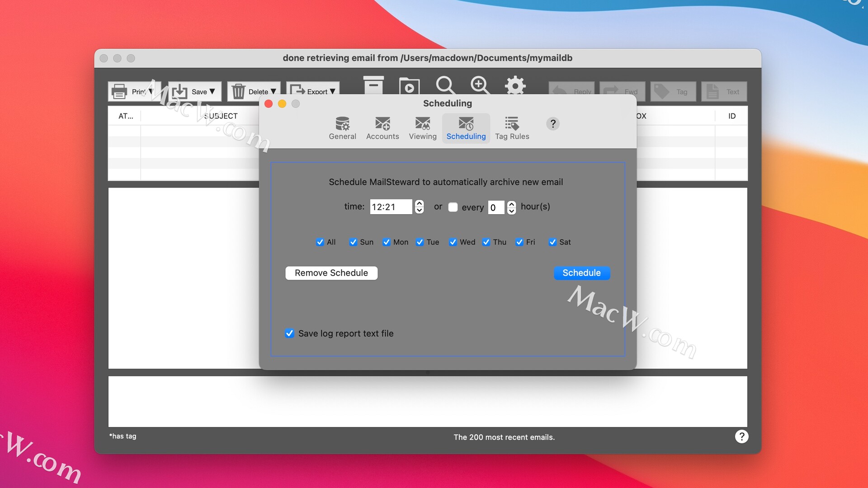Image resolution: width=868 pixels, height=488 pixels.
Task: Adjust the hours interval stepper
Action: 511,207
